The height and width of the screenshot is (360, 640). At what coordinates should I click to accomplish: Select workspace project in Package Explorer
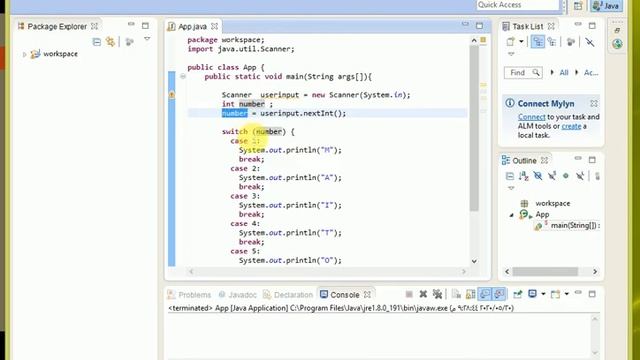60,54
